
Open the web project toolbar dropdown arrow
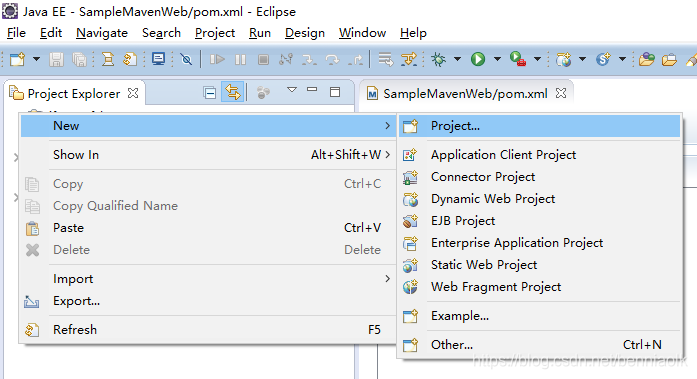(x=582, y=59)
